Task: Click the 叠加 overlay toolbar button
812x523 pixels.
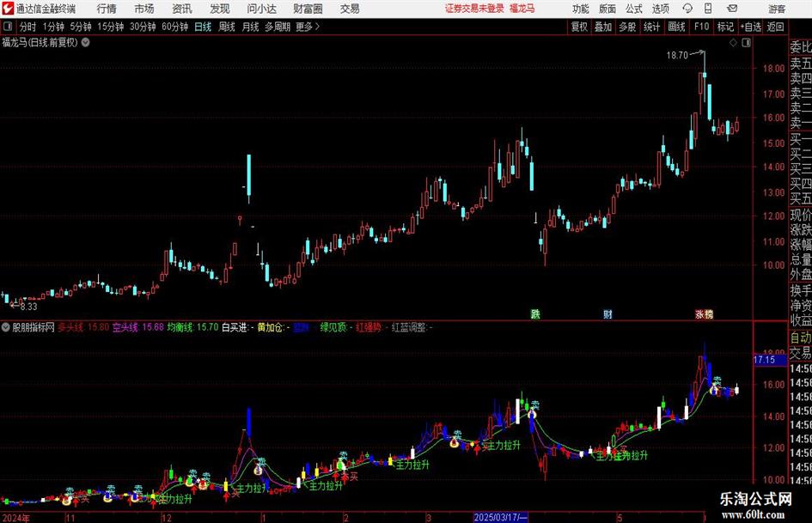Action: click(x=603, y=27)
